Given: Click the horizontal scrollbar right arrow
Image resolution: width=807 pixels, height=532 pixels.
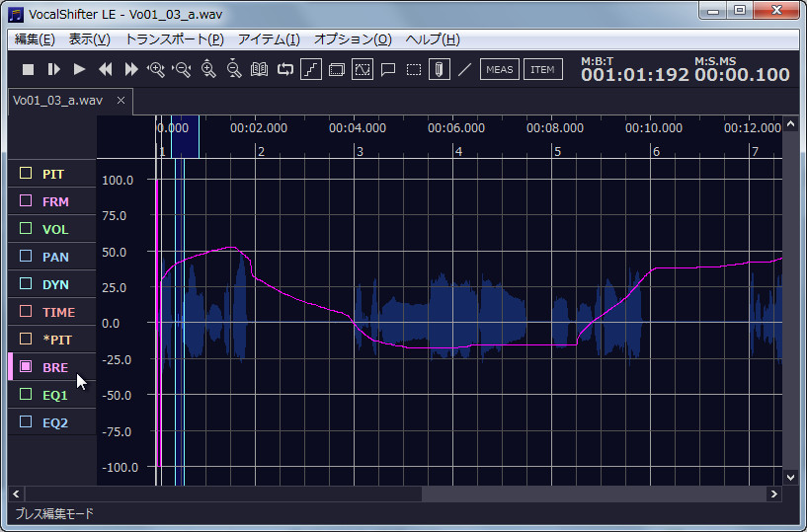Looking at the screenshot, I should (773, 494).
